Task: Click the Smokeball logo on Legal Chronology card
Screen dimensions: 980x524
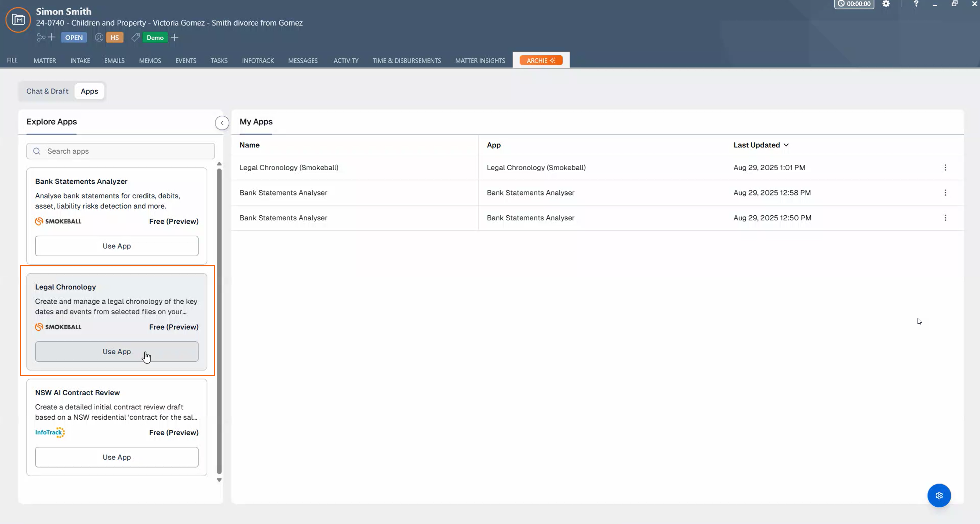Action: [x=58, y=327]
